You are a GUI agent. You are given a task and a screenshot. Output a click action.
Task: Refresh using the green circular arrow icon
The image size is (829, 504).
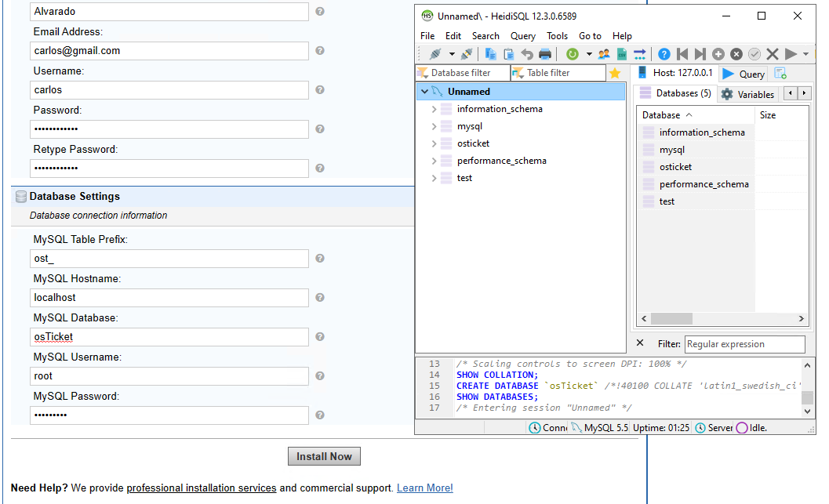(571, 55)
